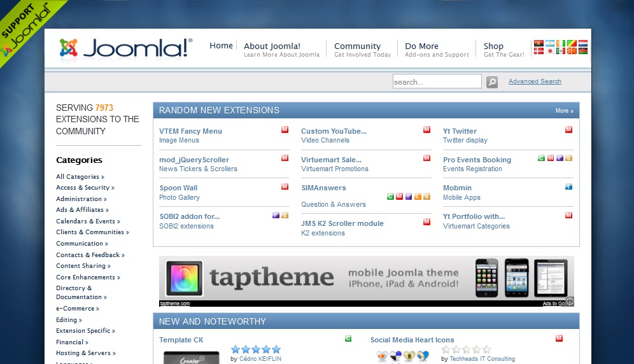
Task: Open the Core Enhancements category
Action: [88, 277]
